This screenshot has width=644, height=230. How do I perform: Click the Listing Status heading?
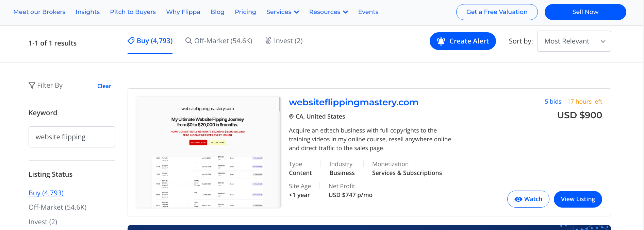tap(51, 174)
